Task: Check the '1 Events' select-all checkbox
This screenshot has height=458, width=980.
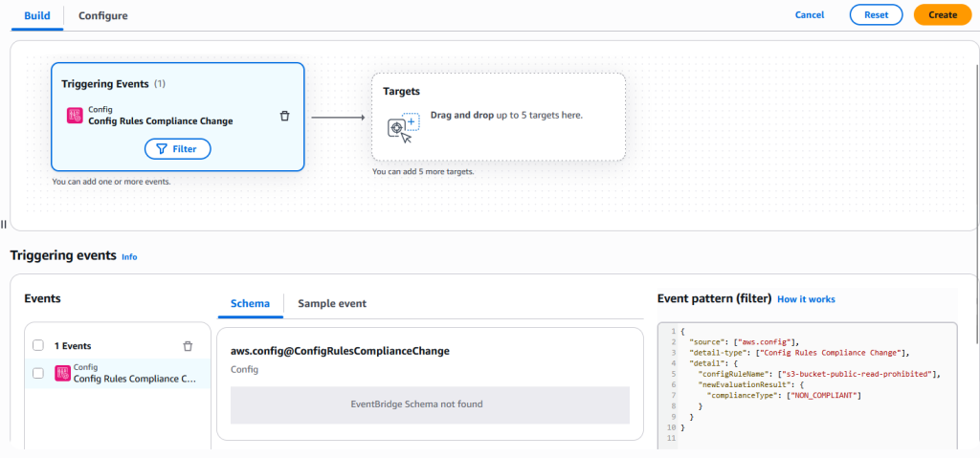Action: point(37,346)
